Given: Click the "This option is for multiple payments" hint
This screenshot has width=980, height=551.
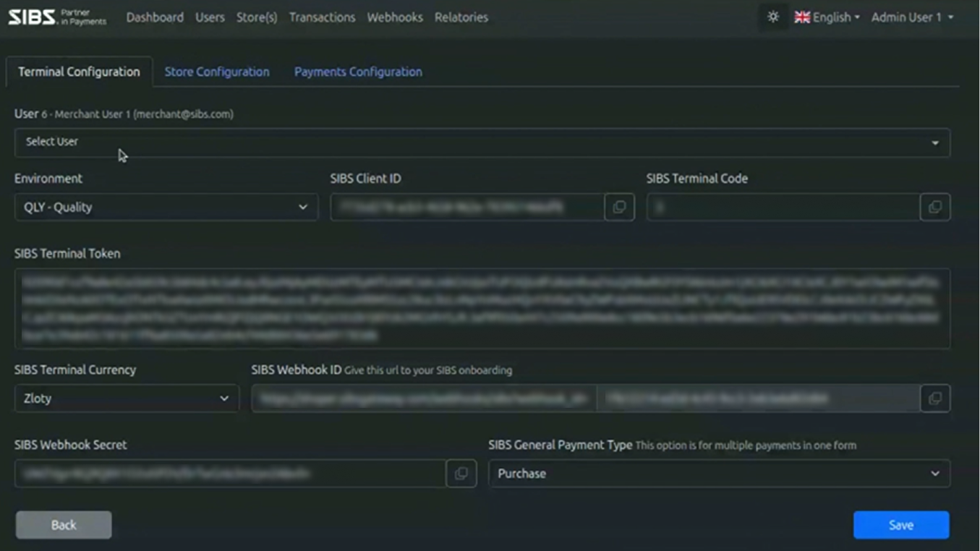Looking at the screenshot, I should 746,445.
